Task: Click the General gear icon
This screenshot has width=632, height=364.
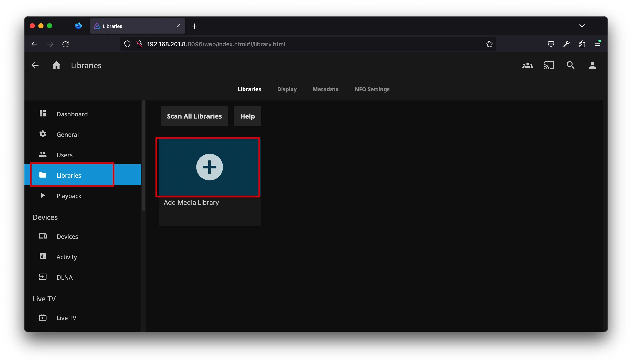Action: click(43, 134)
